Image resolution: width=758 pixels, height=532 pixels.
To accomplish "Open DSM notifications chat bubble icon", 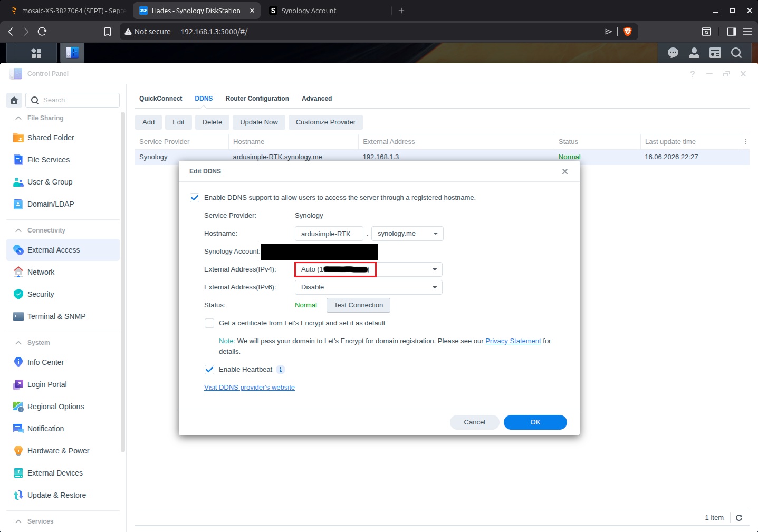I will (673, 53).
